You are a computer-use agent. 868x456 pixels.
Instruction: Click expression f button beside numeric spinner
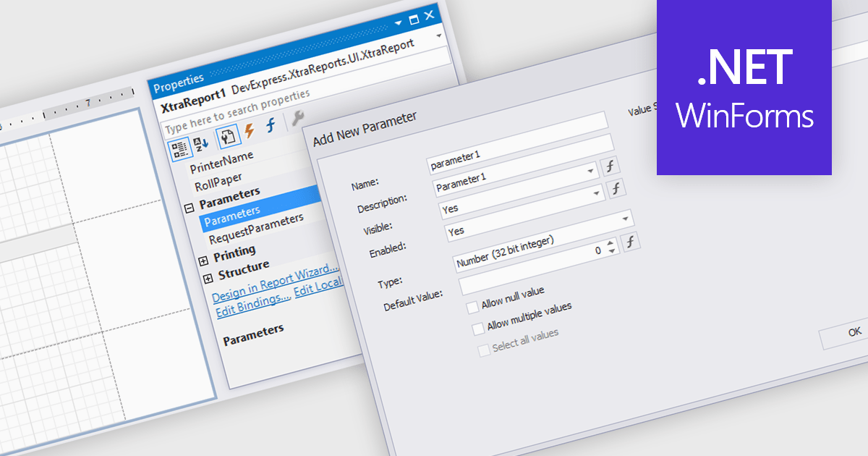tap(631, 242)
